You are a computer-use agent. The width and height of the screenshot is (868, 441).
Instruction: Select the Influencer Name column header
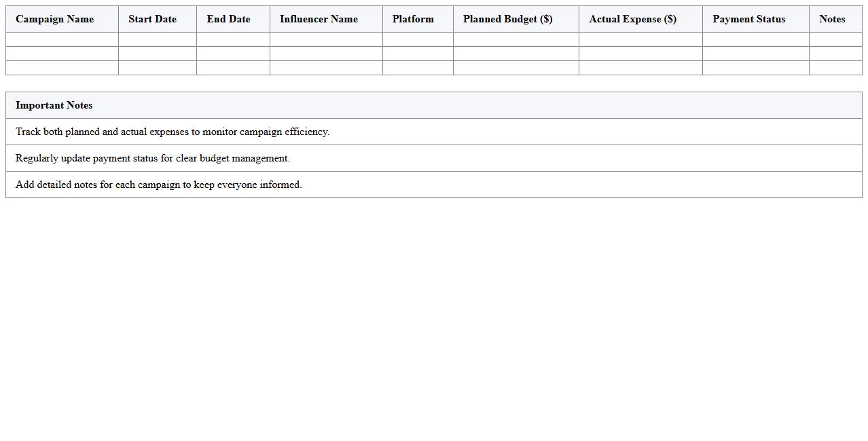tap(319, 19)
